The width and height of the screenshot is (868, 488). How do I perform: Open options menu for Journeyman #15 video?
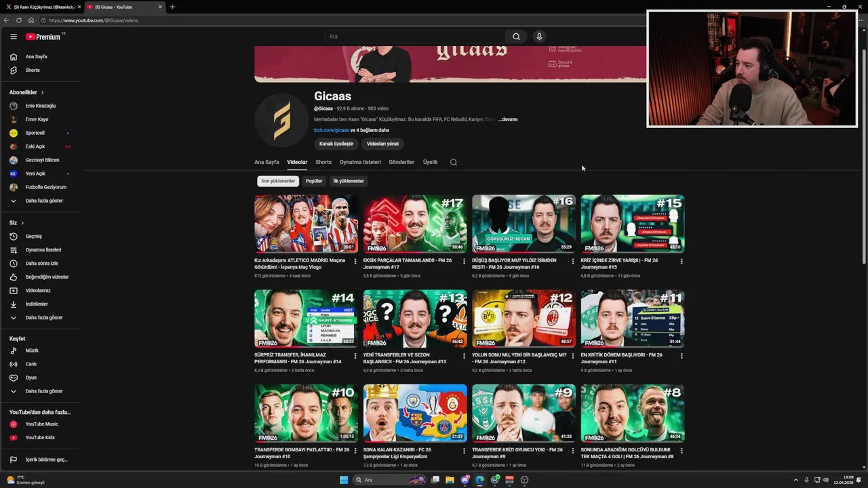pyautogui.click(x=682, y=261)
